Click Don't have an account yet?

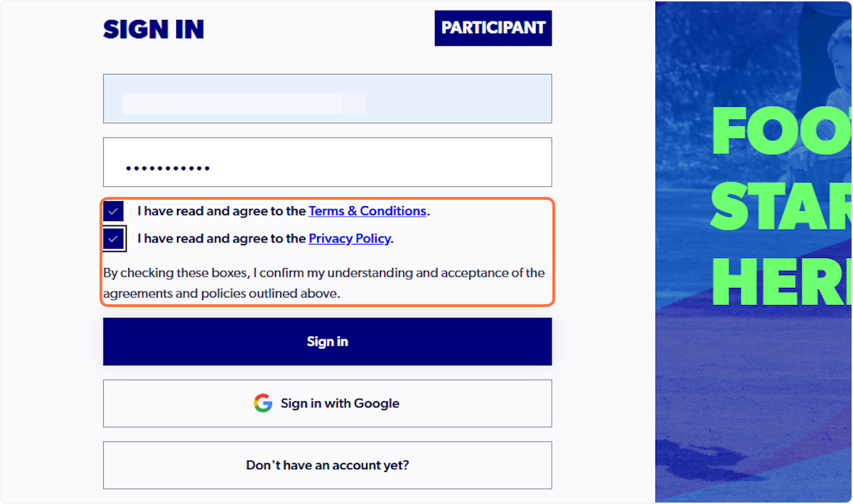(x=327, y=465)
